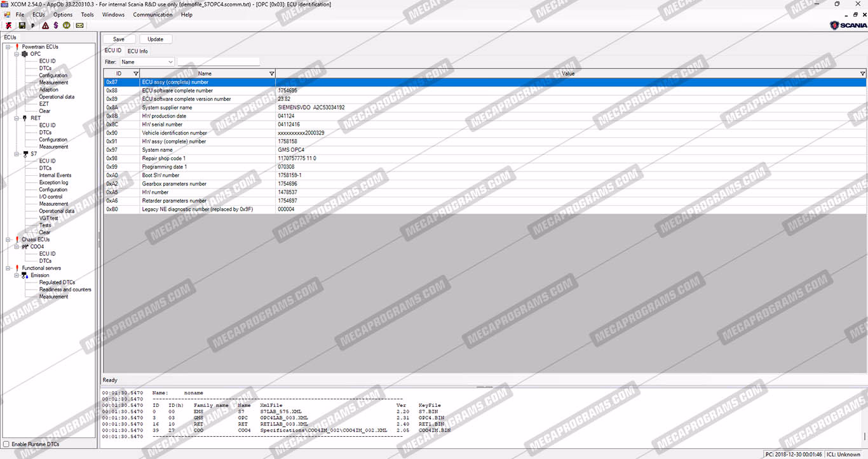This screenshot has height=459, width=868.
Task: Open the Help menu
Action: 187,15
